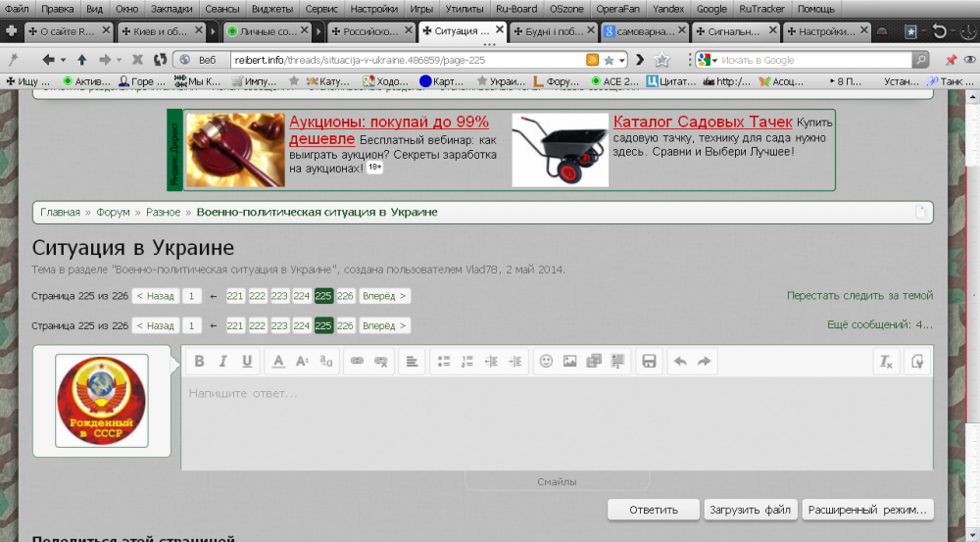Open address bar bookmark star dropdown
This screenshot has height=542, width=980.
(622, 61)
